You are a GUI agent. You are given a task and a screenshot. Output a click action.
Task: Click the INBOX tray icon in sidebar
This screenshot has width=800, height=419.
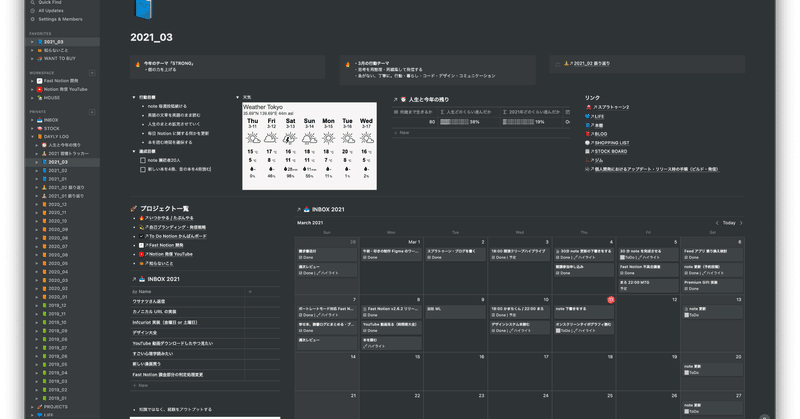coord(40,120)
